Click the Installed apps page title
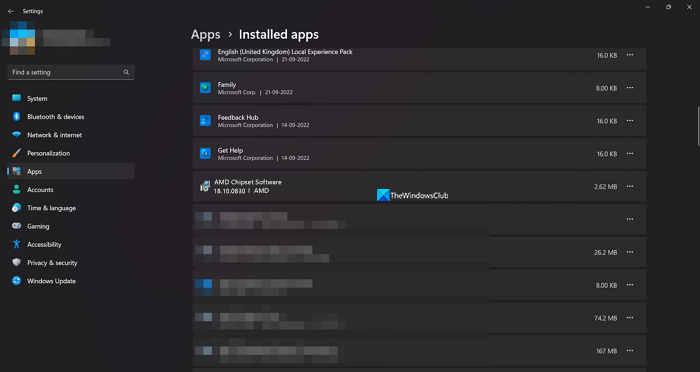This screenshot has height=372, width=700. [279, 34]
